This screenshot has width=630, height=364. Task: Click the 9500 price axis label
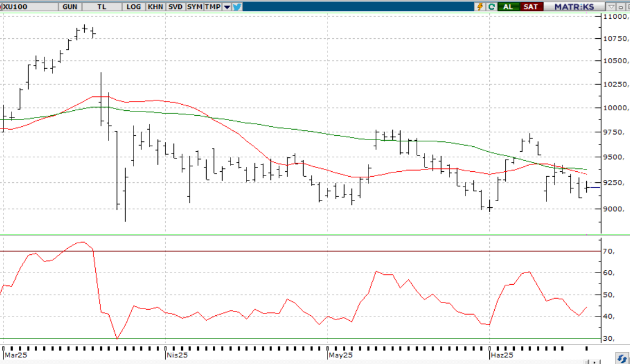click(x=614, y=157)
